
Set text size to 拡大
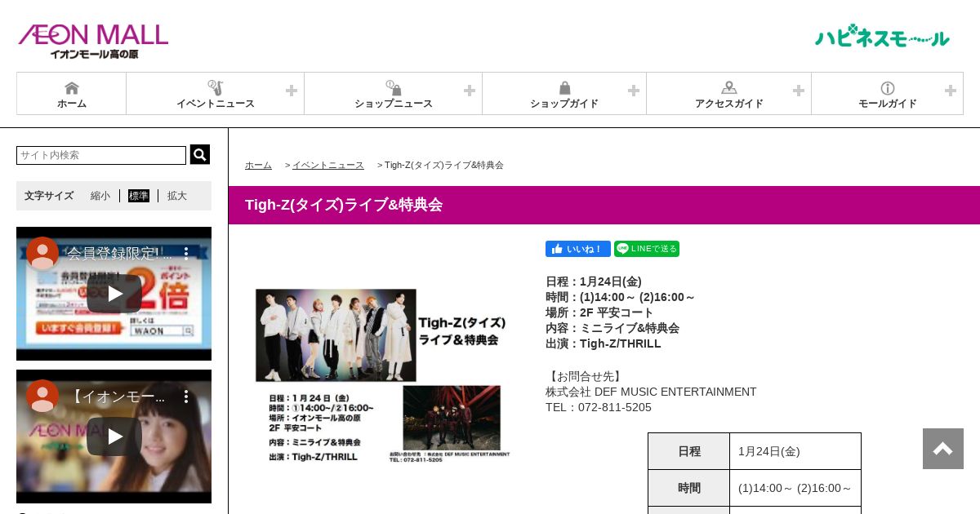click(177, 196)
